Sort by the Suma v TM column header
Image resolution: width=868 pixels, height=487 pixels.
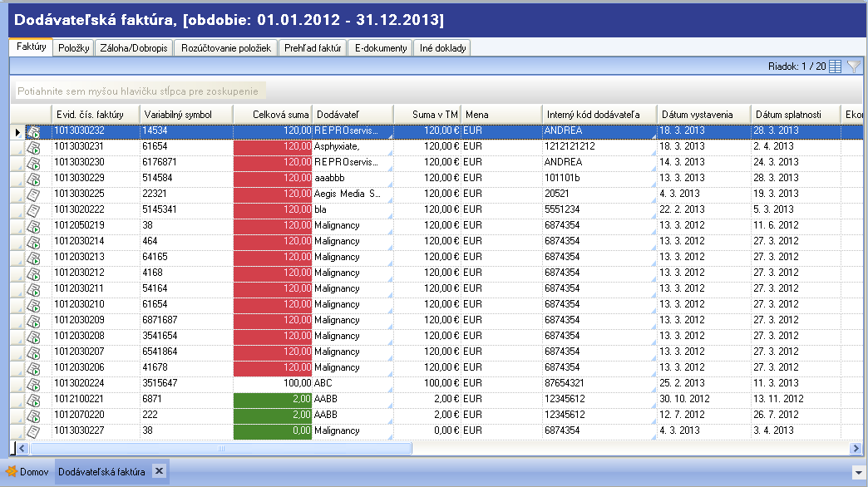[x=427, y=115]
